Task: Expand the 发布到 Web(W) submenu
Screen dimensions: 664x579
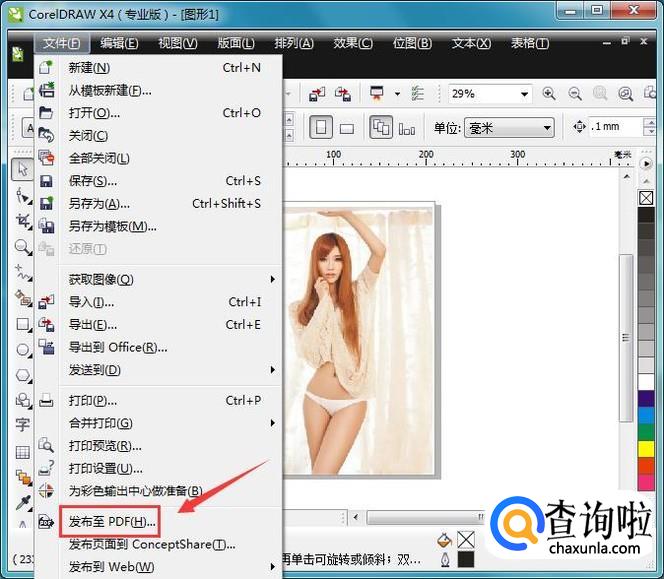Action: (273, 567)
